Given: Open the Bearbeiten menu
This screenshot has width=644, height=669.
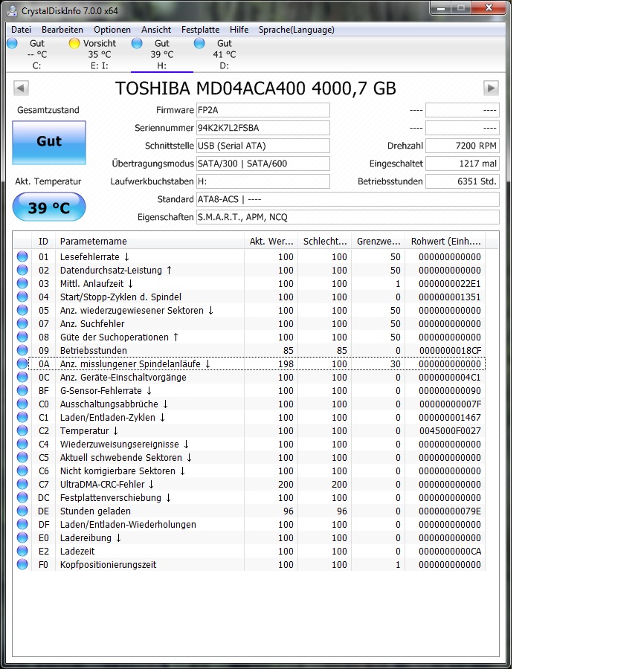Looking at the screenshot, I should (62, 30).
